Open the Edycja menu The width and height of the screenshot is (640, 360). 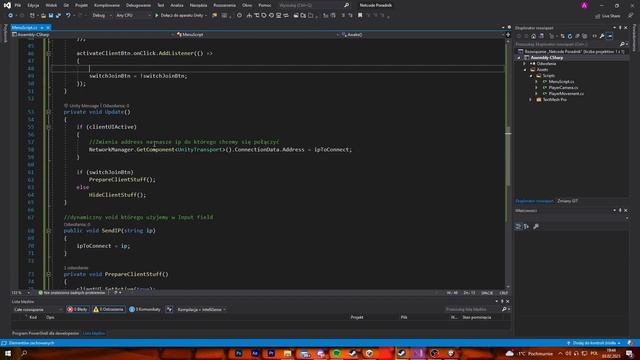click(33, 5)
